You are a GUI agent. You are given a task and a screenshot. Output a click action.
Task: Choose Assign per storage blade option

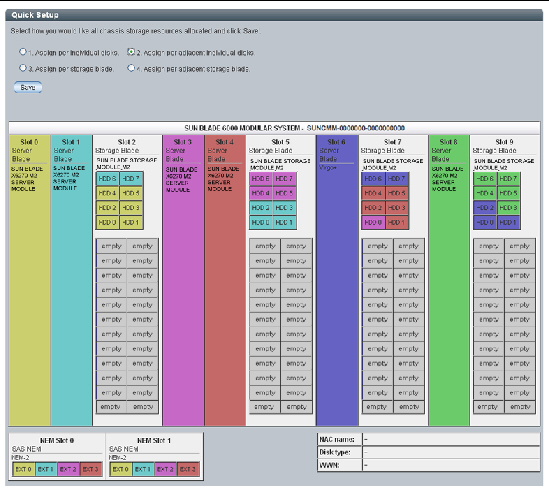23,68
